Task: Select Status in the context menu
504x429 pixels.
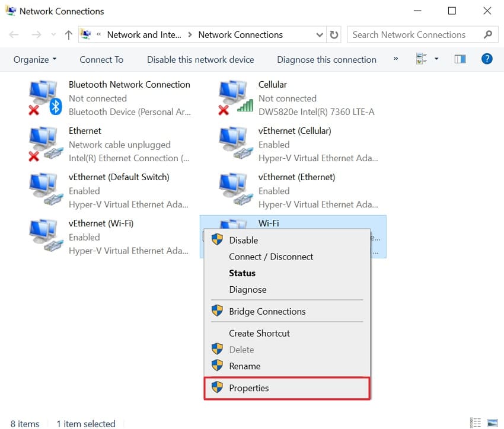Action: coord(242,273)
